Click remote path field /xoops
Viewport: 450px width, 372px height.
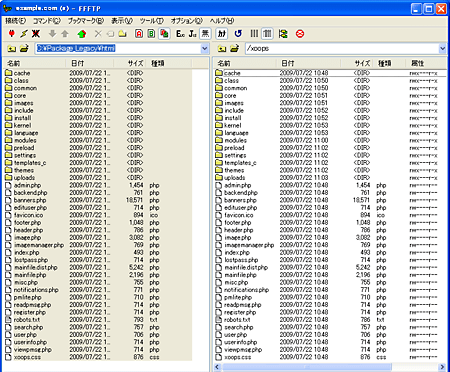[x=342, y=49]
